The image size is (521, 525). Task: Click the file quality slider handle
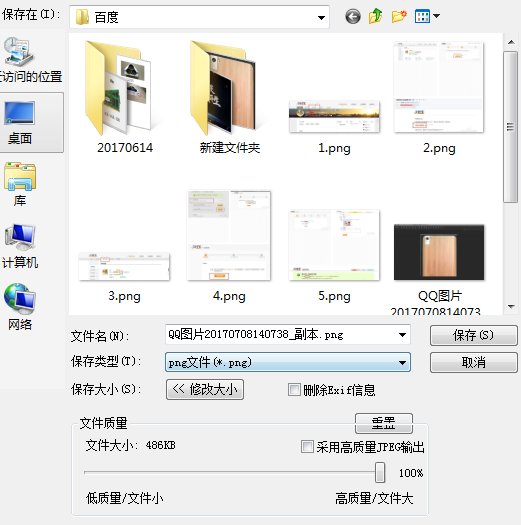tap(380, 472)
